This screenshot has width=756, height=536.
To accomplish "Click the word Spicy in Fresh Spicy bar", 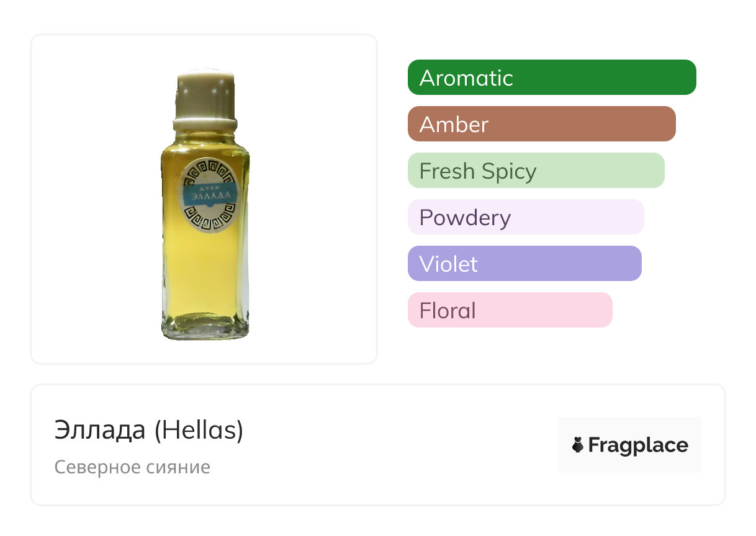I will (508, 171).
